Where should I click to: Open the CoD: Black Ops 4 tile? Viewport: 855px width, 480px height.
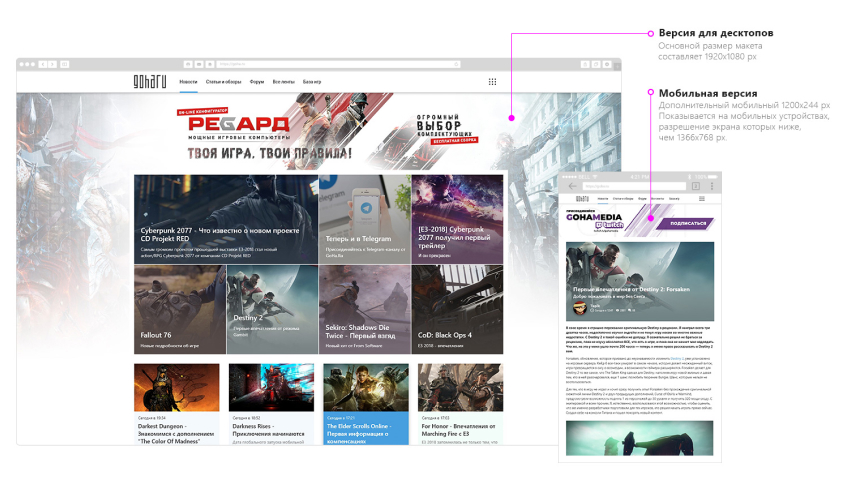pos(457,310)
